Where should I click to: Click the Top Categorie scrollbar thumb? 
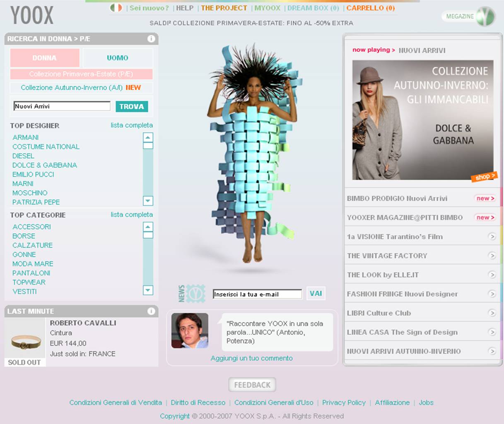pos(148,235)
